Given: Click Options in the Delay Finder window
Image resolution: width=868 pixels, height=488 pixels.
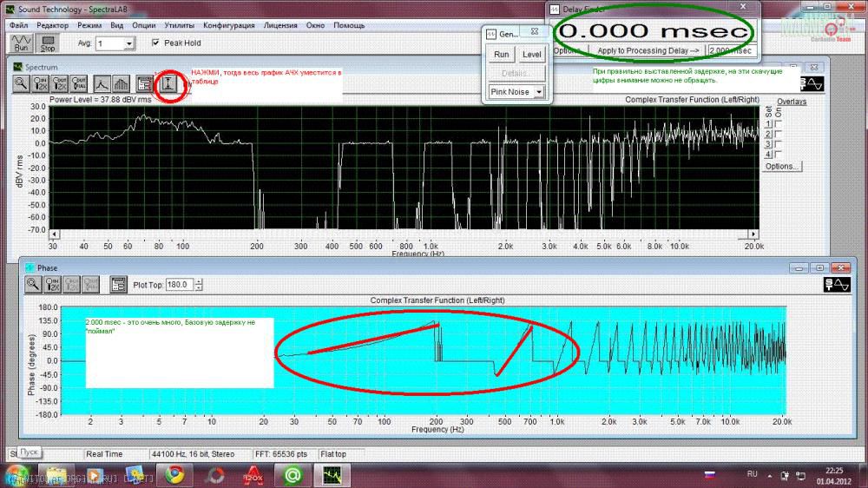Looking at the screenshot, I should point(567,50).
